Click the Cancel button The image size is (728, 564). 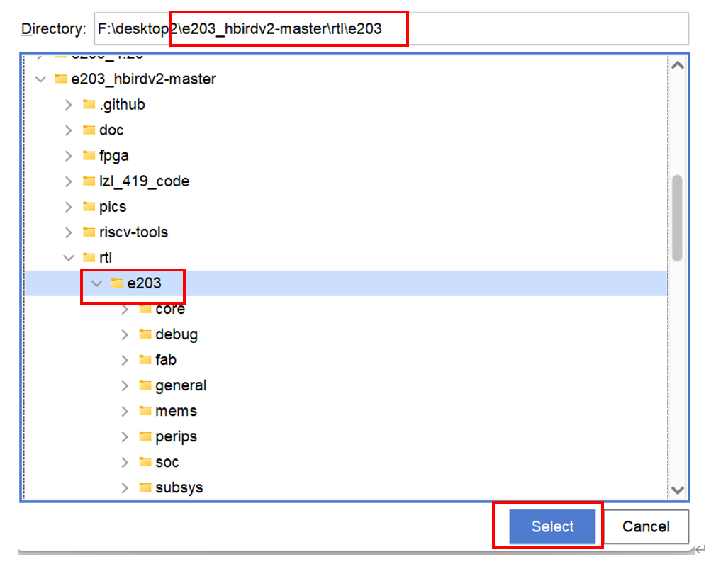click(x=645, y=526)
